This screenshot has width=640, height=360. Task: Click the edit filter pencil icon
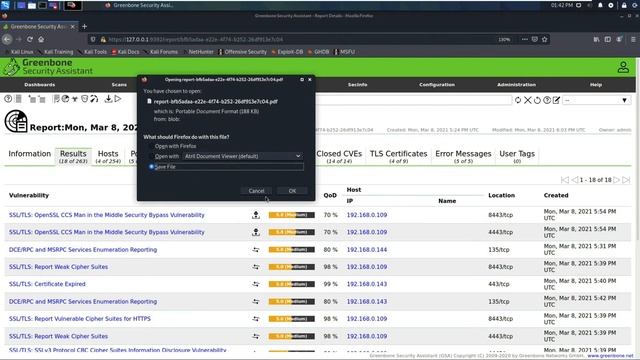coord(556,100)
